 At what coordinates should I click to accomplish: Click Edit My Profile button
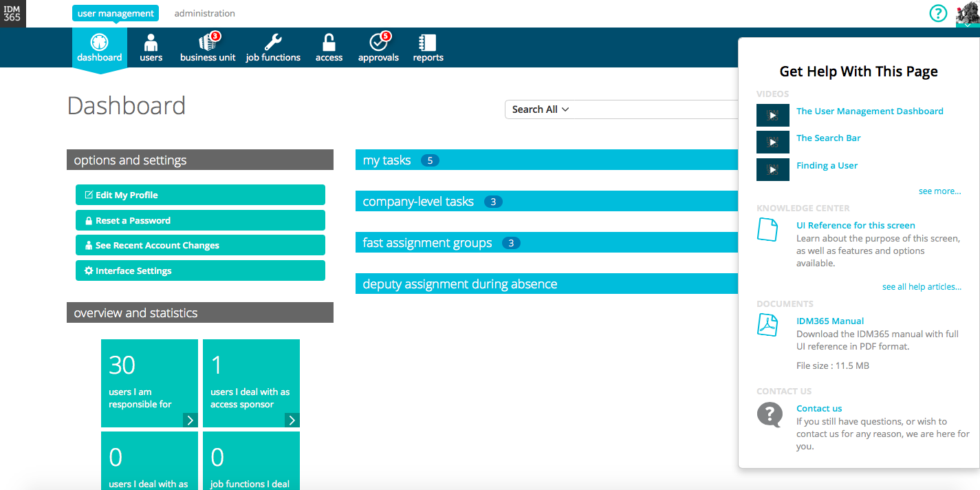(200, 195)
